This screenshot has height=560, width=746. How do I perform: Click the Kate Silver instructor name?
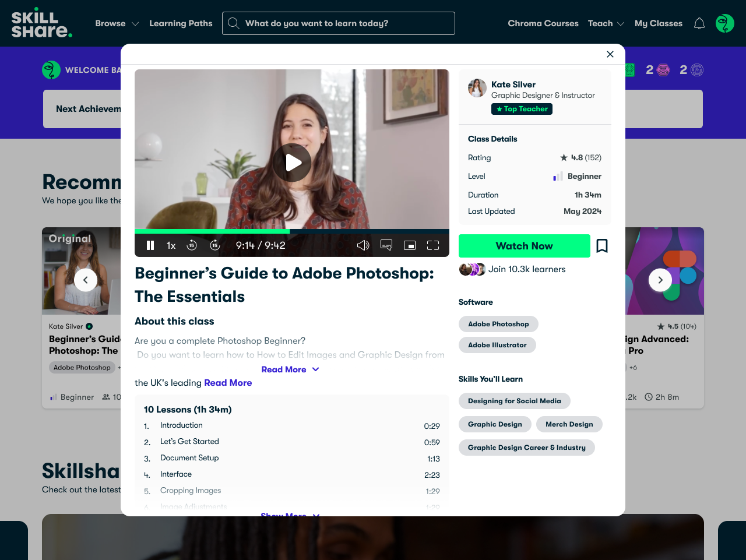[x=513, y=84]
